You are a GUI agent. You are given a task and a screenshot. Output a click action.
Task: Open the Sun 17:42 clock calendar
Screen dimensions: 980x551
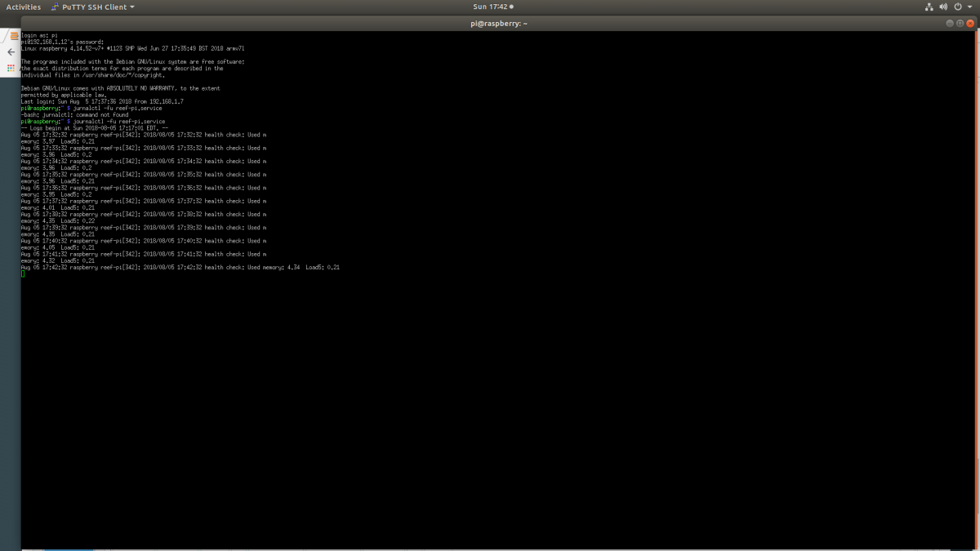click(490, 7)
